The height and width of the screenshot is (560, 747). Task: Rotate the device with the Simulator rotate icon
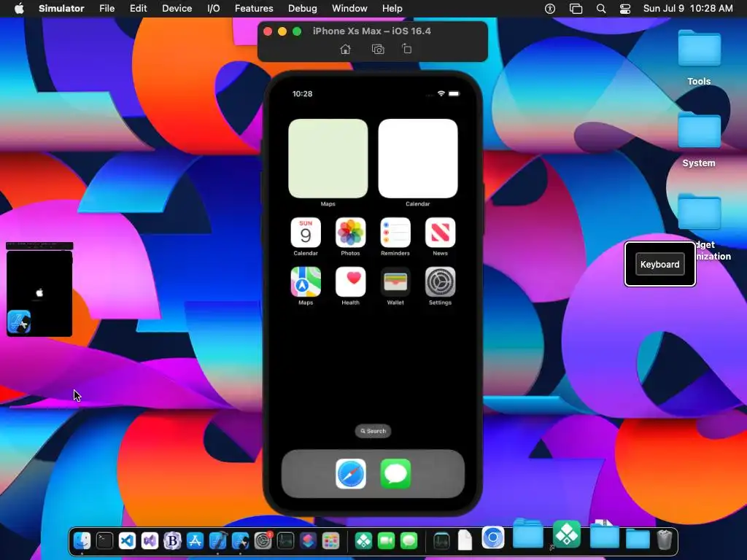click(x=406, y=49)
